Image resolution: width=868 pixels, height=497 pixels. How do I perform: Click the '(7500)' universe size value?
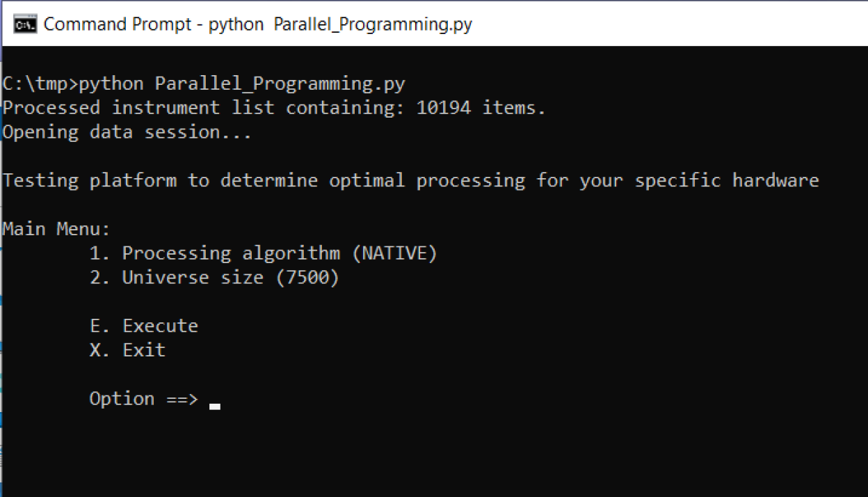pyautogui.click(x=307, y=278)
